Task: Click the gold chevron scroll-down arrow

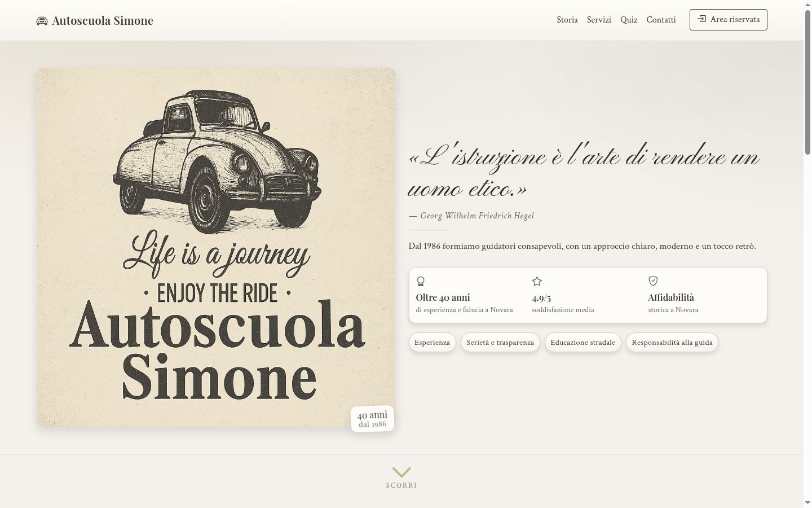Action: [x=401, y=472]
